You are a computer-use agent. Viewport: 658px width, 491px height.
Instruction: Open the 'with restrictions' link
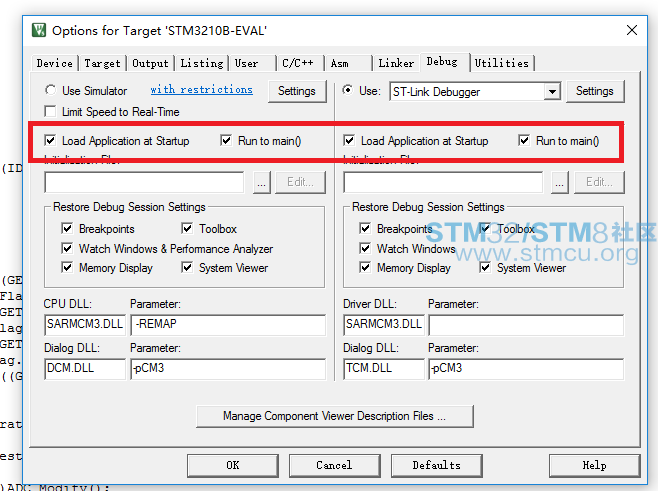pos(201,90)
